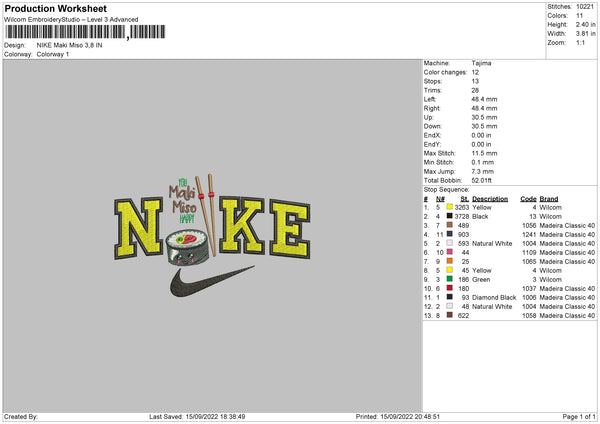Click 'Wilcom EmbroideryStudio – Level 3 Advanced' text

pos(71,20)
